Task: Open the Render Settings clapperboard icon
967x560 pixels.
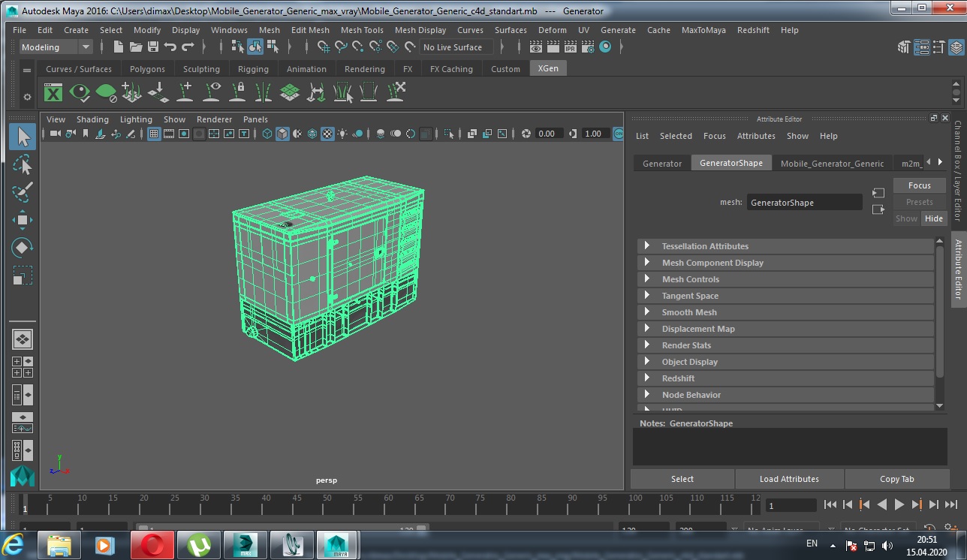Action: [588, 47]
